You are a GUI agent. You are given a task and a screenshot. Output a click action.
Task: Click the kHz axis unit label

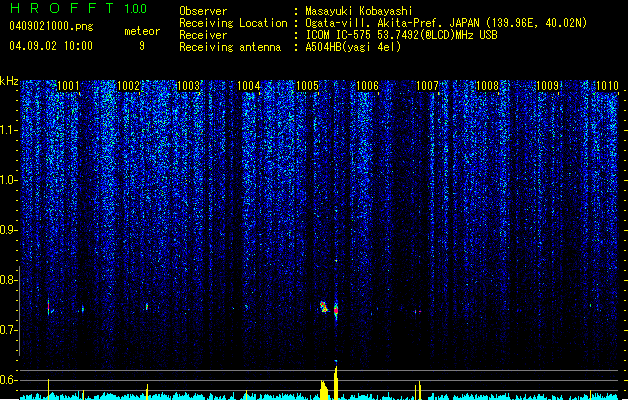pyautogui.click(x=9, y=81)
